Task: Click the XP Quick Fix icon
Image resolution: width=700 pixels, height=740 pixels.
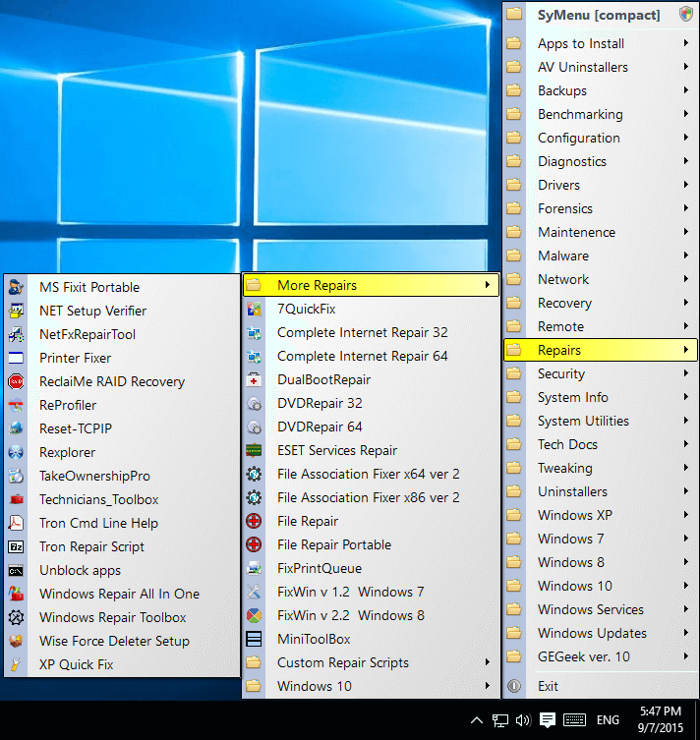Action: point(16,664)
